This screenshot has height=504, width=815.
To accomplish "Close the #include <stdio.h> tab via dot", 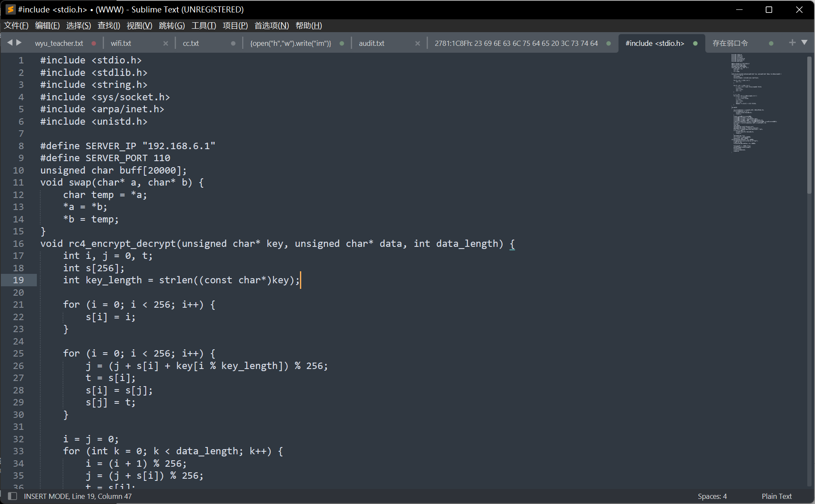I will [695, 43].
